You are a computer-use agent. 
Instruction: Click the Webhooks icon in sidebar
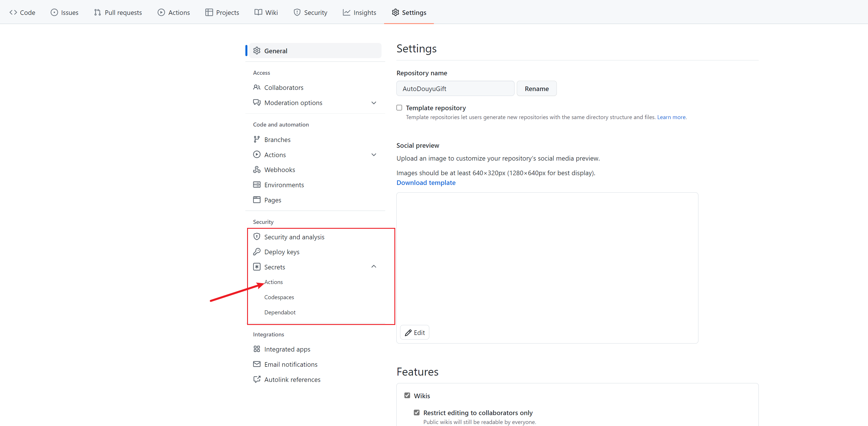pos(257,170)
